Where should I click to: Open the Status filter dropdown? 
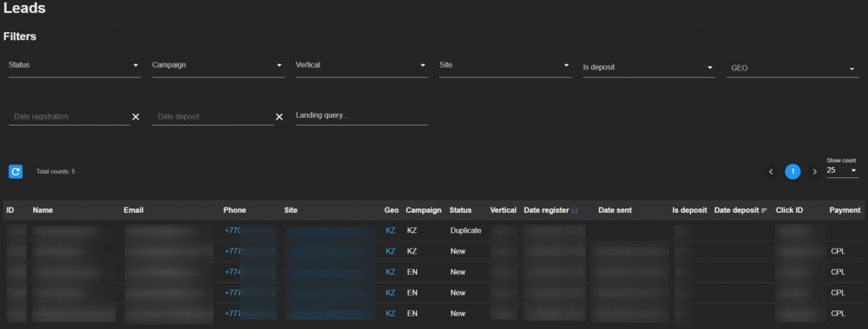pos(75,66)
